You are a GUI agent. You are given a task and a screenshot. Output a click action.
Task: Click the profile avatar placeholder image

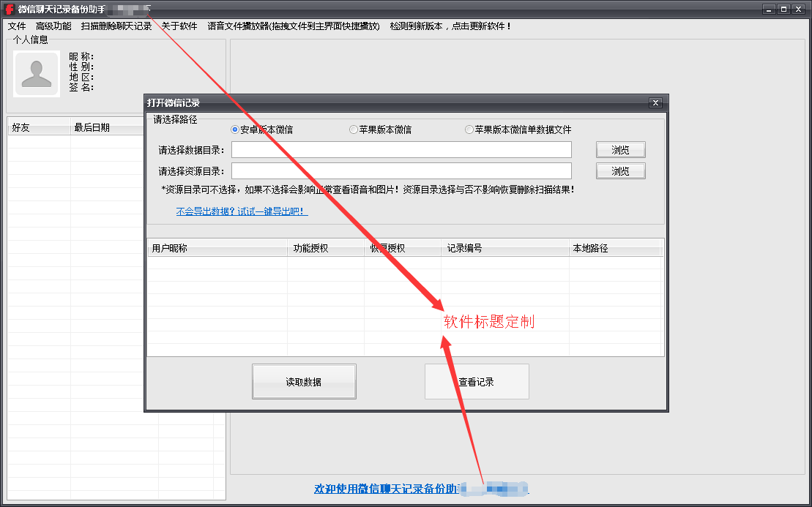pos(37,73)
